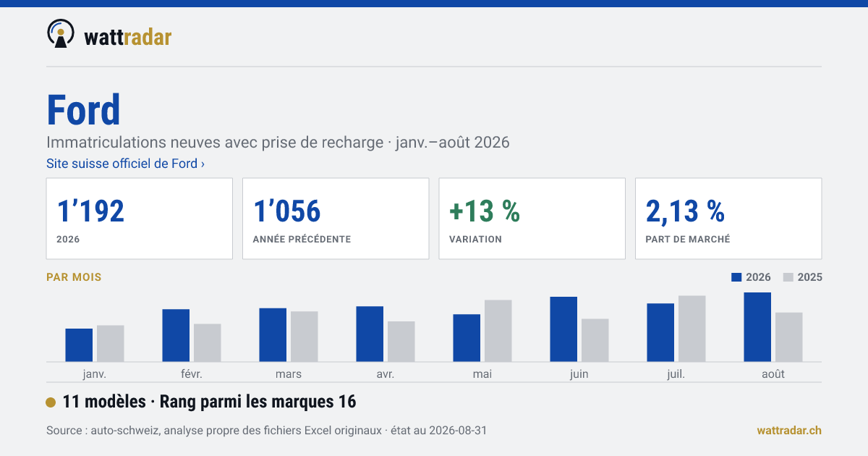This screenshot has height=456, width=868.
Task: Click the PAR MOIS section label
Action: tap(74, 277)
